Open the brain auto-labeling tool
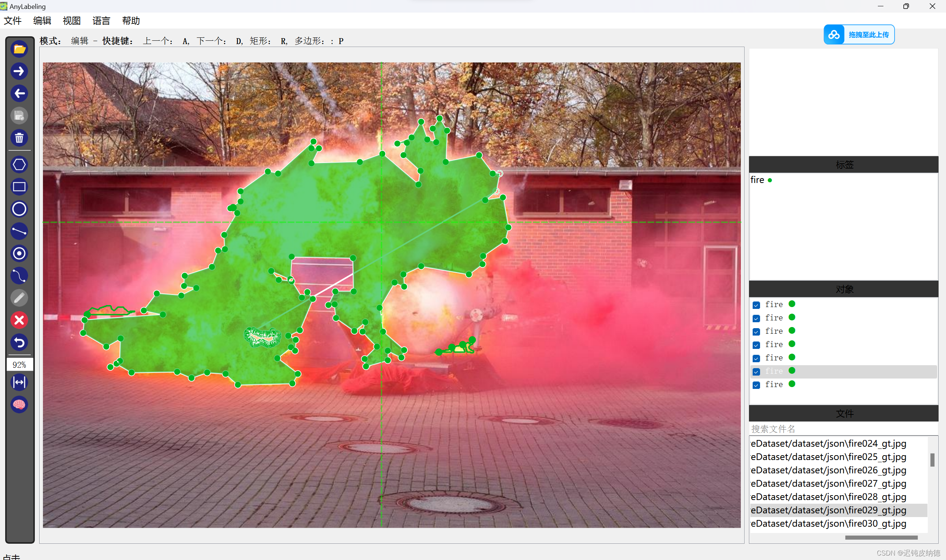The height and width of the screenshot is (560, 946). pos(19,405)
